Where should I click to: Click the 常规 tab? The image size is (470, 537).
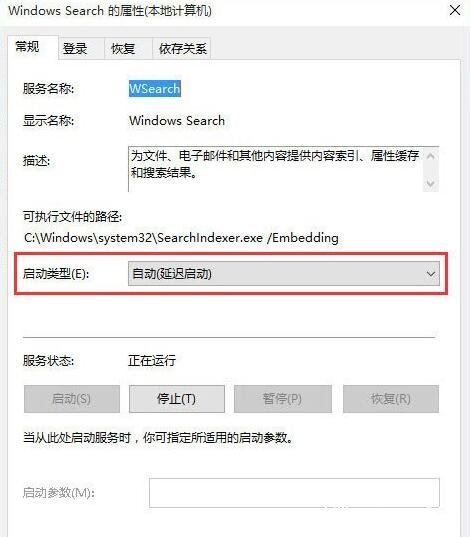pos(27,47)
